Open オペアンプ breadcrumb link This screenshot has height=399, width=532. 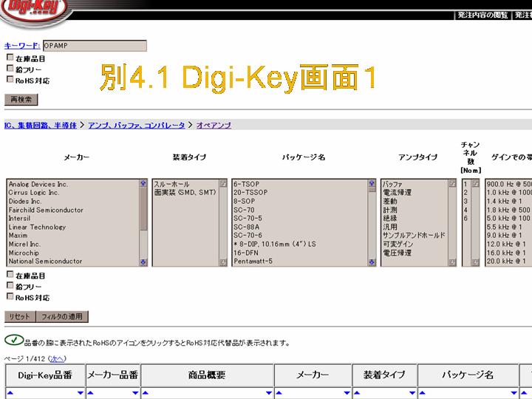point(214,125)
